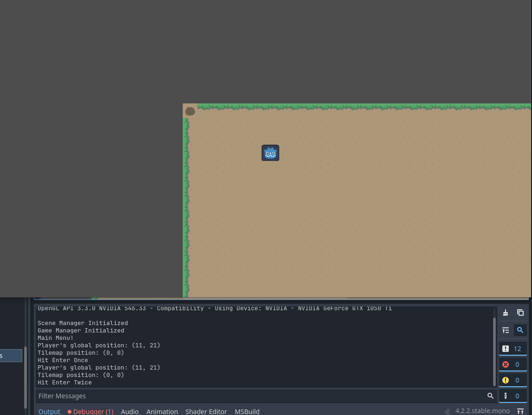Clear the Output log with the broom icon

(506, 313)
